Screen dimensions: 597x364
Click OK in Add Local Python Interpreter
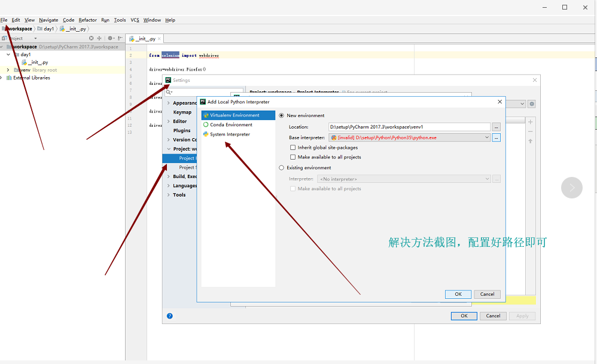pos(458,294)
